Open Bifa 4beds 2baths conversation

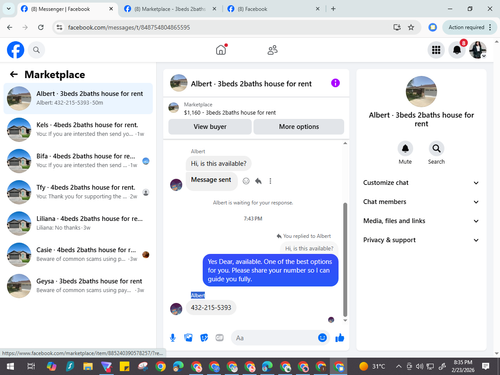pyautogui.click(x=78, y=161)
